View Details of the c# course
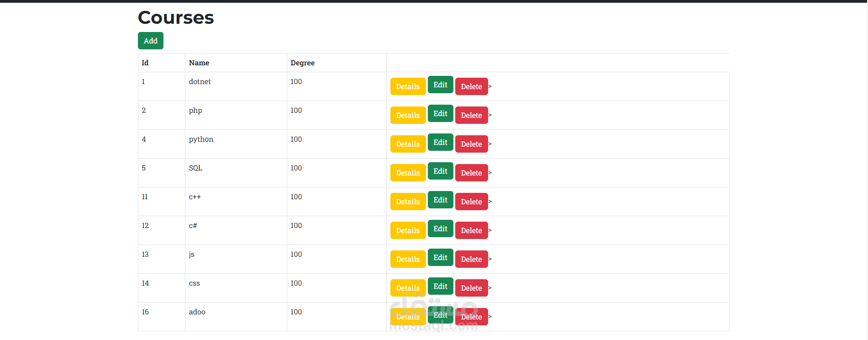This screenshot has width=868, height=340. click(408, 230)
